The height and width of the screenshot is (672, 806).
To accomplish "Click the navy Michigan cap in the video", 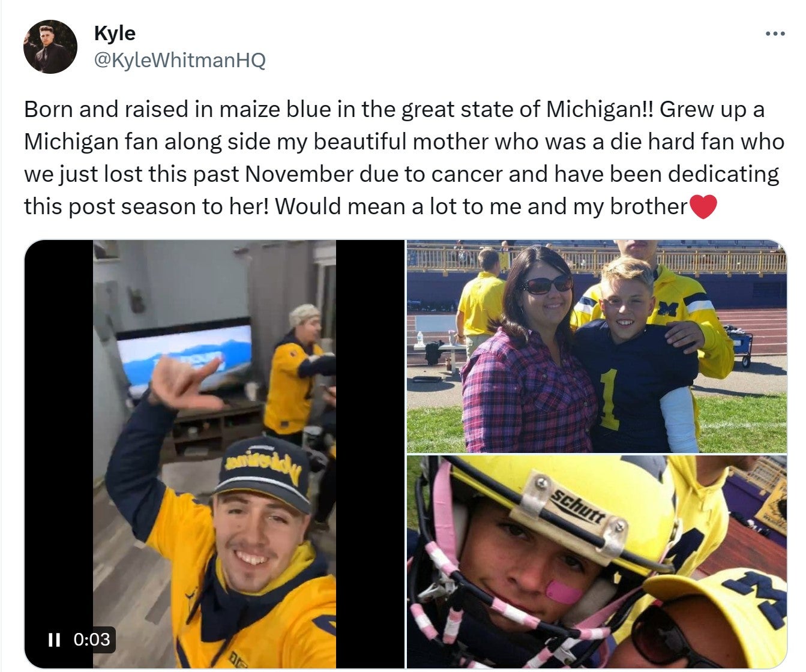I will point(264,468).
